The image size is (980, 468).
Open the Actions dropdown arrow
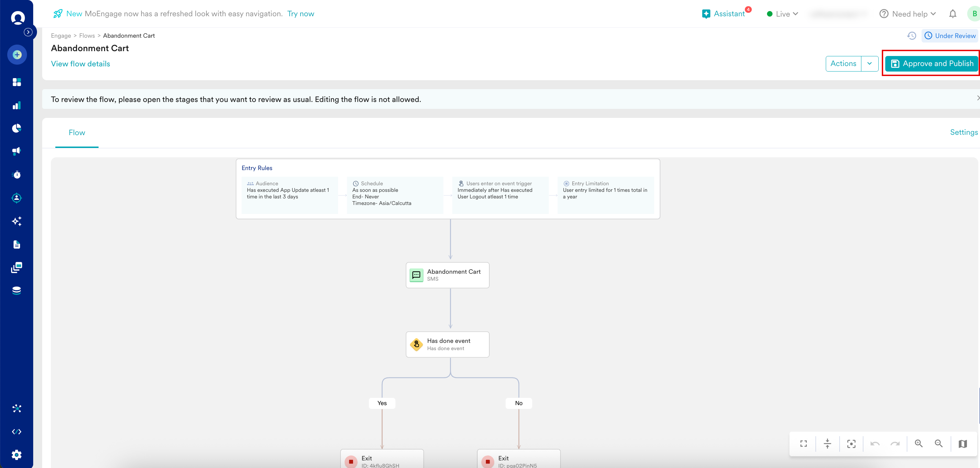[x=869, y=64]
